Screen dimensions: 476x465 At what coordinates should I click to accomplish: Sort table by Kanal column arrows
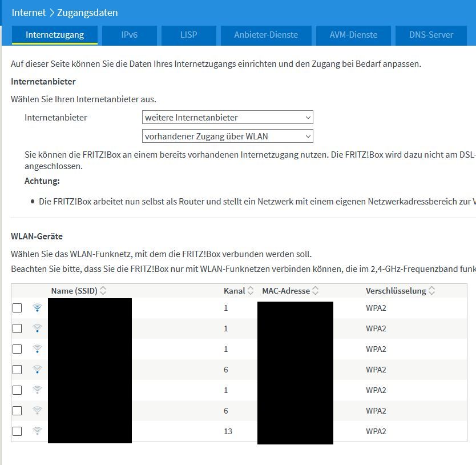pyautogui.click(x=251, y=291)
